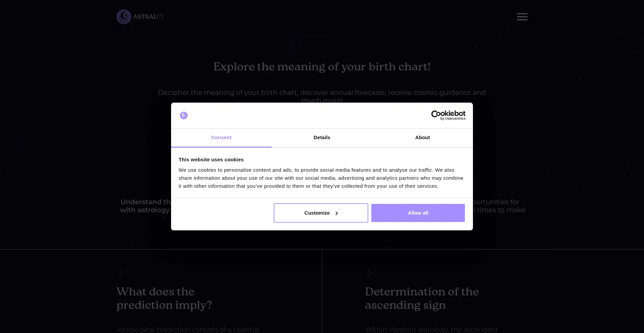Click the ASTRALFY brand name text

click(149, 17)
